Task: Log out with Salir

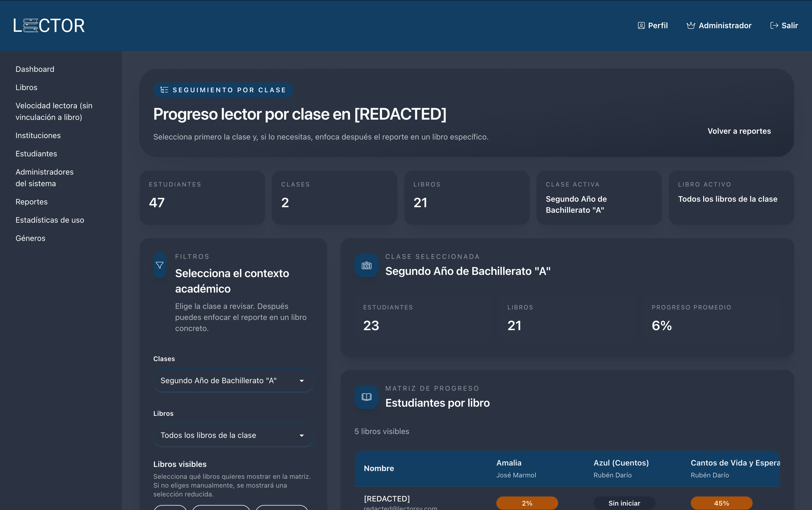Action: tap(784, 26)
